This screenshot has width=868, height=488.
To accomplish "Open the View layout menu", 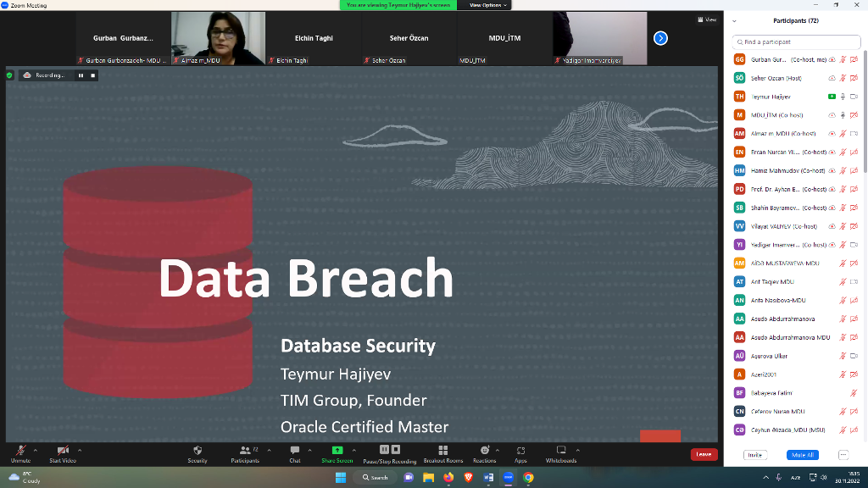I will coord(706,19).
